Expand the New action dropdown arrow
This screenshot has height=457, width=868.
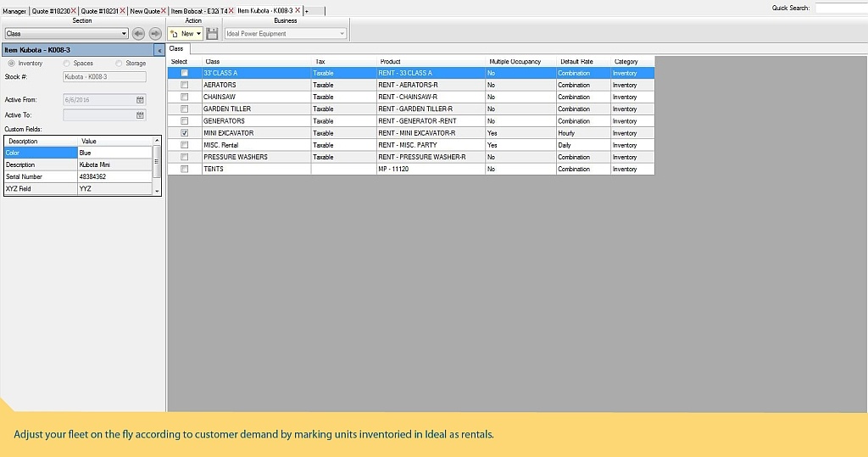click(199, 34)
